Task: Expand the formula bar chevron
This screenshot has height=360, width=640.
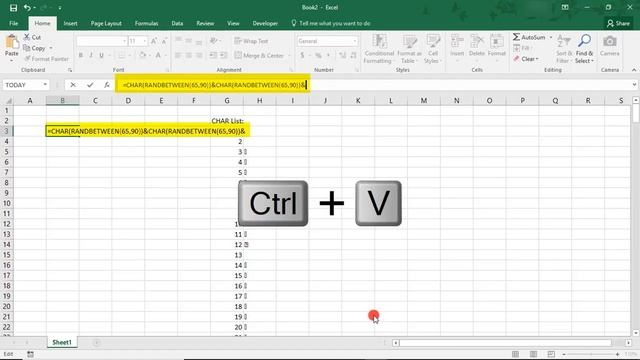Action: tap(634, 85)
